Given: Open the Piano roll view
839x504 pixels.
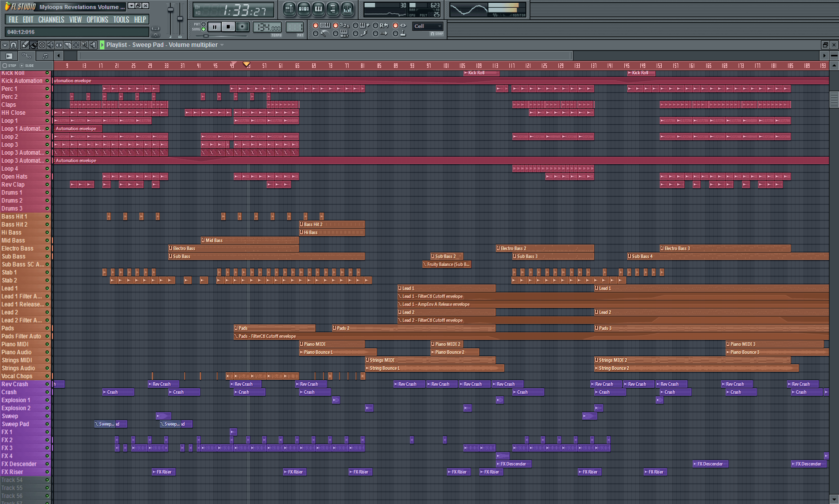Looking at the screenshot, I should pyautogui.click(x=319, y=9).
